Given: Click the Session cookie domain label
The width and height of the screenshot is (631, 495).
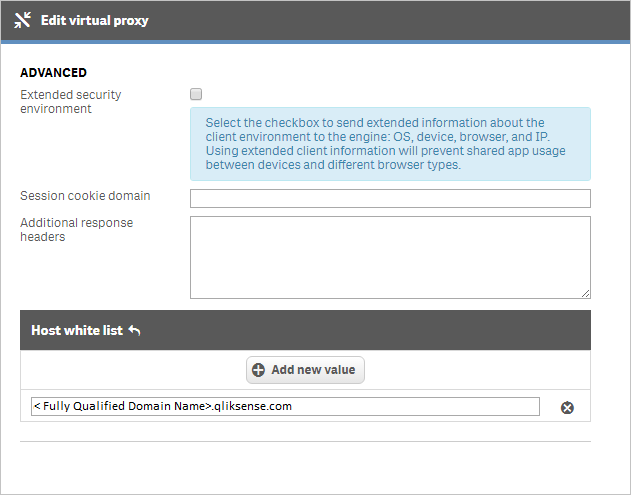Looking at the screenshot, I should click(85, 196).
